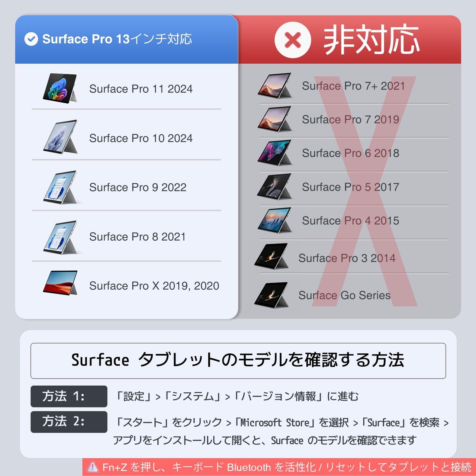The height and width of the screenshot is (476, 476).
Task: Select the Surface Pro 11 2024 tablet image
Action: (x=60, y=88)
